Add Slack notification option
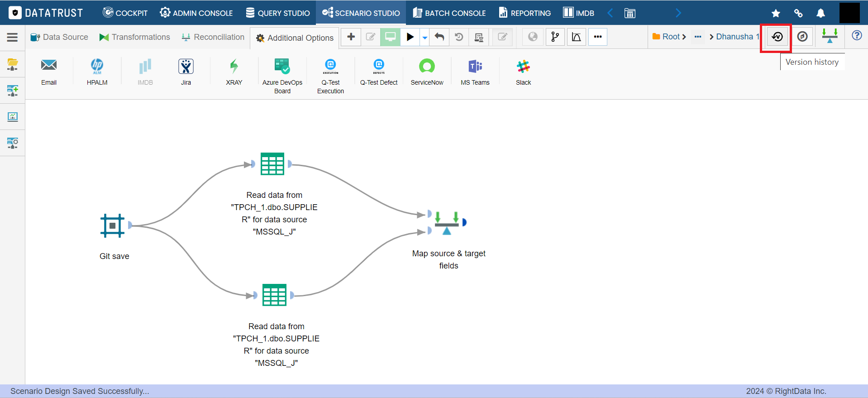868x398 pixels. click(x=523, y=72)
